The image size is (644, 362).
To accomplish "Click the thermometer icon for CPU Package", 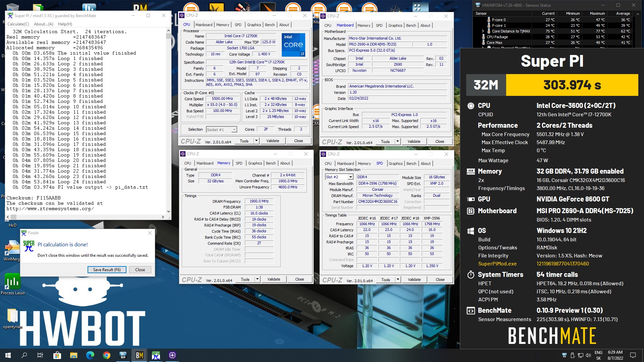I will (483, 37).
